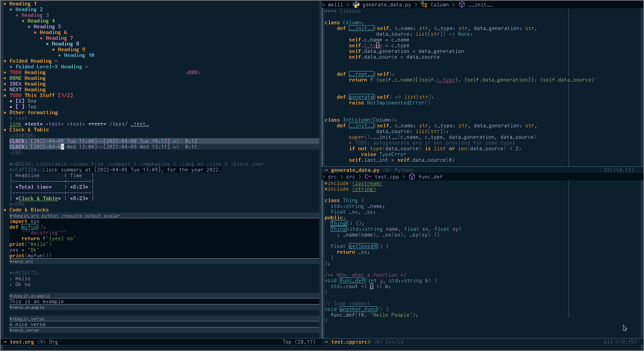Click the class icon beside Column breadcrumb
The width and height of the screenshot is (644, 351).
click(424, 4)
